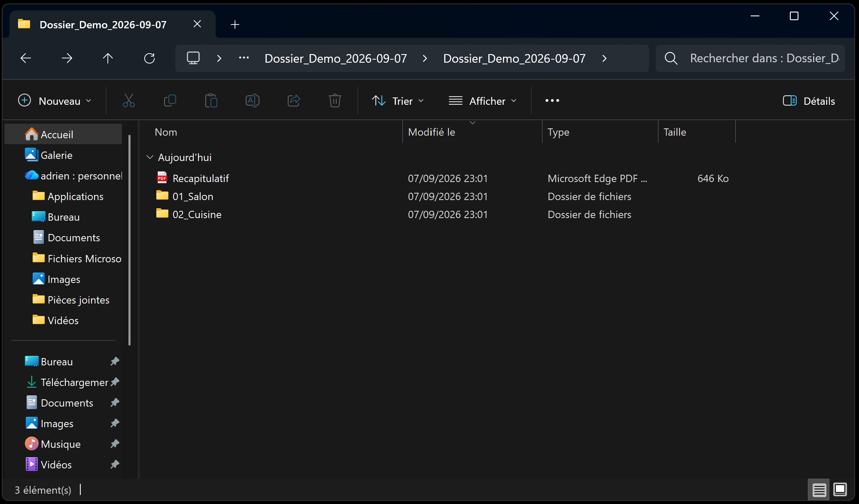The image size is (859, 504).
Task: Add a new tab with plus button
Action: pos(235,24)
